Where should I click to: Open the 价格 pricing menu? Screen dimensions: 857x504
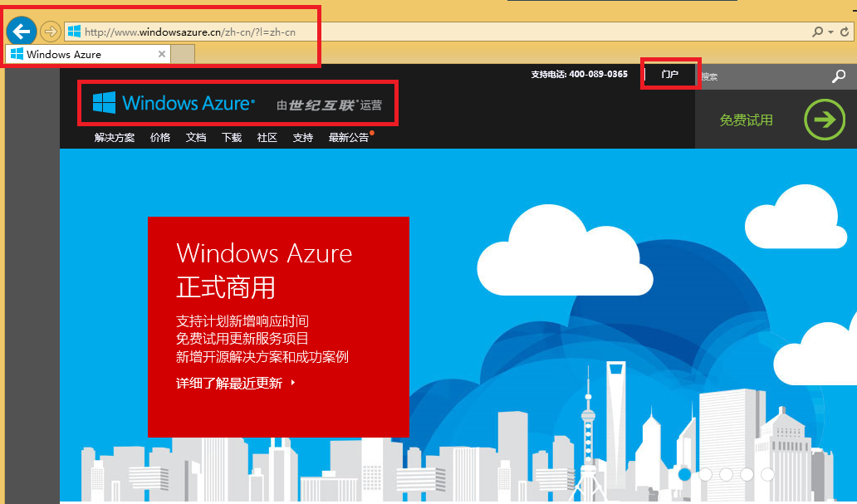pos(160,138)
